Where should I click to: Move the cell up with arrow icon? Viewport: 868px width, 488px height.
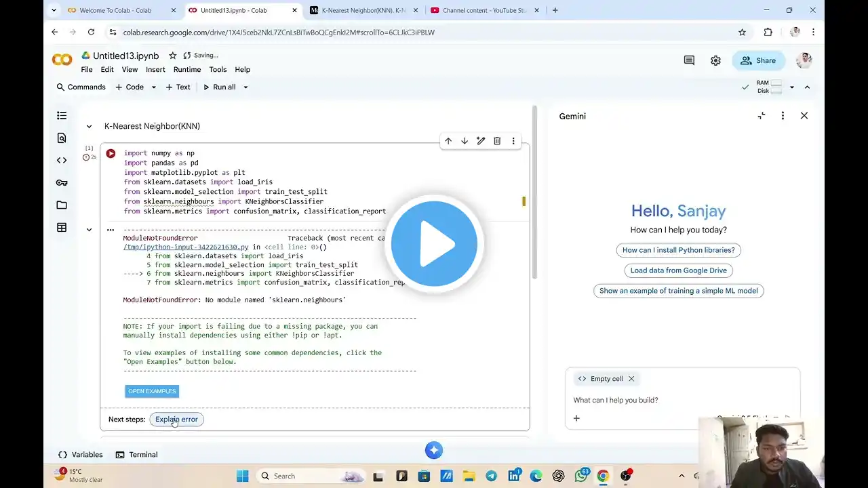(x=448, y=141)
